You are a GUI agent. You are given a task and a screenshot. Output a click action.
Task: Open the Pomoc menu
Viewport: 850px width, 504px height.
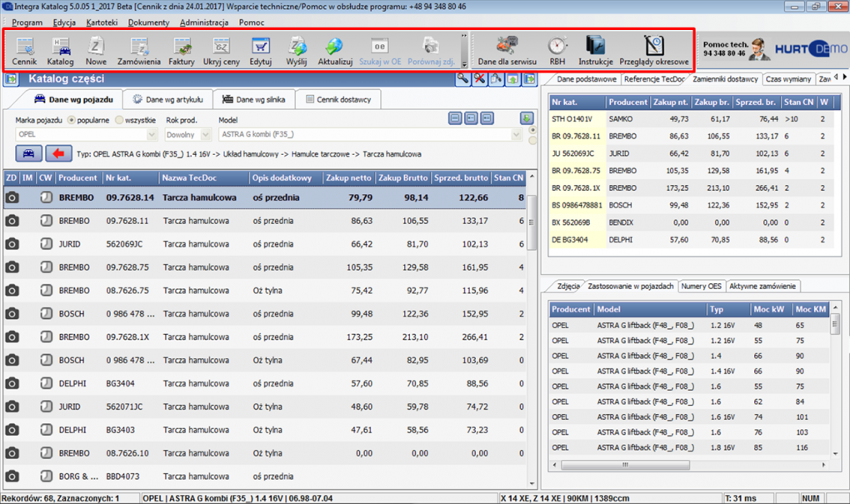pos(252,22)
